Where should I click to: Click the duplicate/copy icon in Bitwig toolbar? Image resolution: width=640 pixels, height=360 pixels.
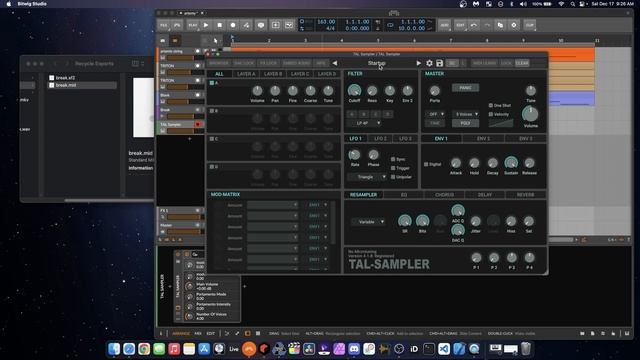click(x=500, y=25)
